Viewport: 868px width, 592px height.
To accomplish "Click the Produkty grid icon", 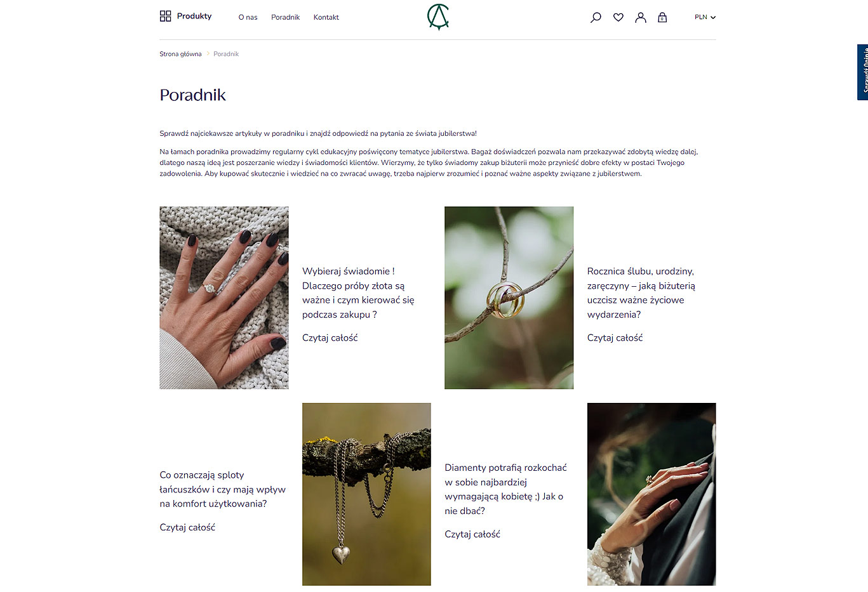I will 165,16.
